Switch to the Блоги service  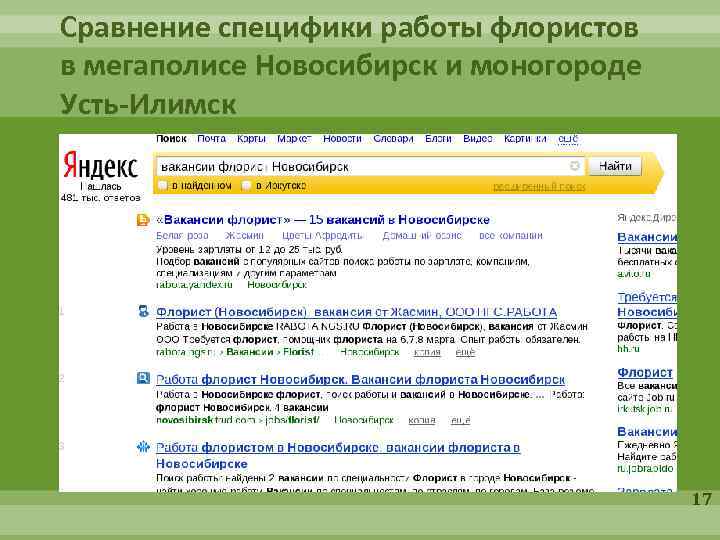(438, 139)
